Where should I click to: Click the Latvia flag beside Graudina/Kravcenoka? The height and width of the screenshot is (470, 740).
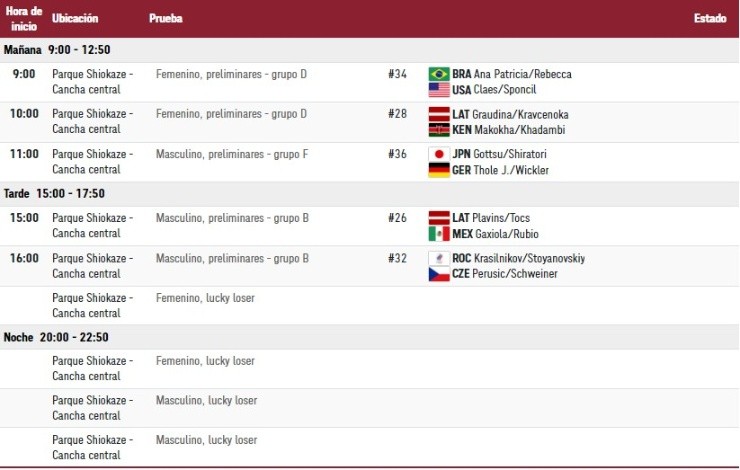pyautogui.click(x=439, y=114)
